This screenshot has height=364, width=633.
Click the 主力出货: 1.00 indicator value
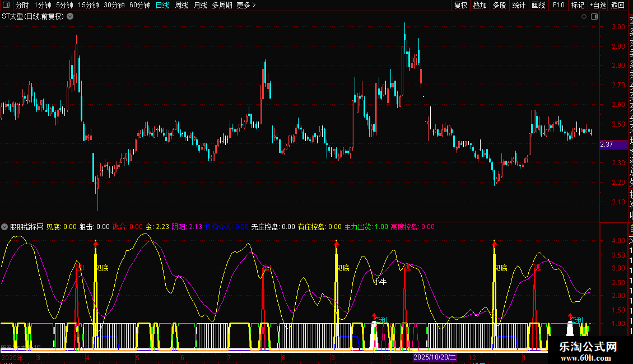[366, 227]
